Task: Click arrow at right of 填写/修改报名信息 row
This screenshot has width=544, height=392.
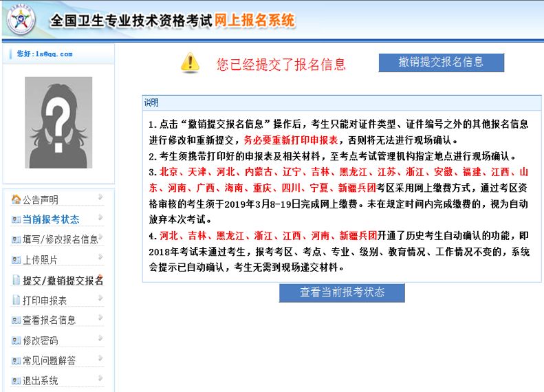Action: click(x=100, y=237)
